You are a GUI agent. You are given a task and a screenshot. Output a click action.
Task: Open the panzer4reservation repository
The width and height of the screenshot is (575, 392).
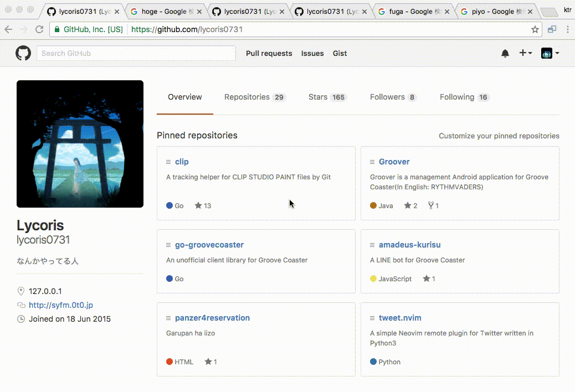(212, 318)
